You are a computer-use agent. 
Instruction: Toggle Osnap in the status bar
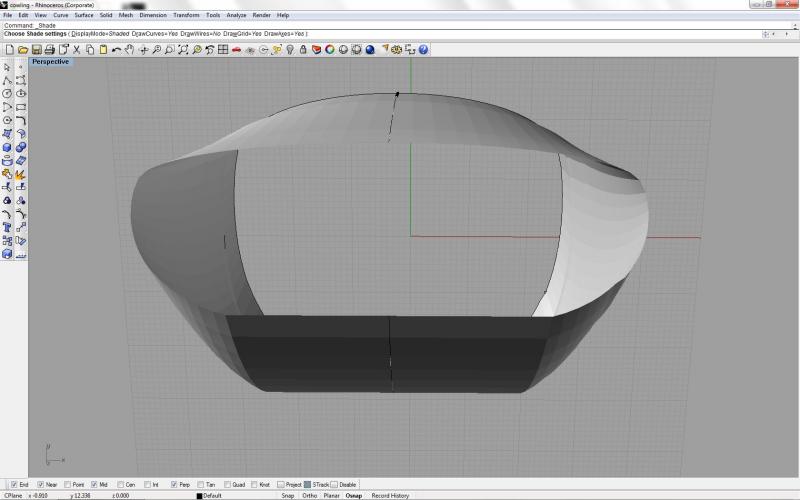coord(354,496)
